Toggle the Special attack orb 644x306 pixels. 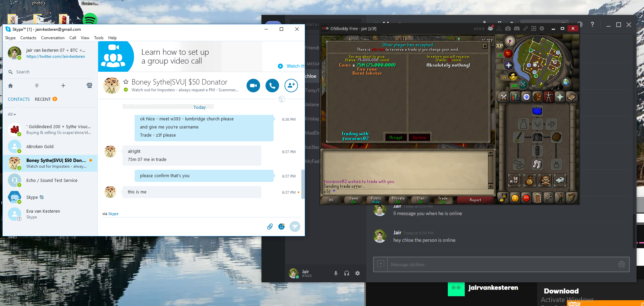coord(523,84)
